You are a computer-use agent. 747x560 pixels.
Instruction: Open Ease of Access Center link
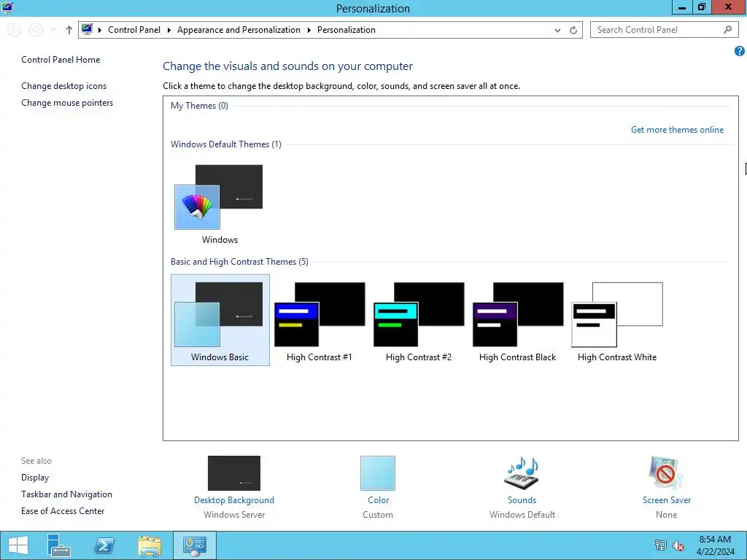coord(63,511)
